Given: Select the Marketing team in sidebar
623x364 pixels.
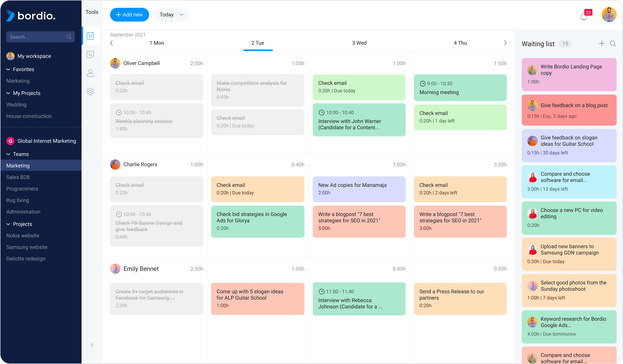Looking at the screenshot, I should pos(18,165).
